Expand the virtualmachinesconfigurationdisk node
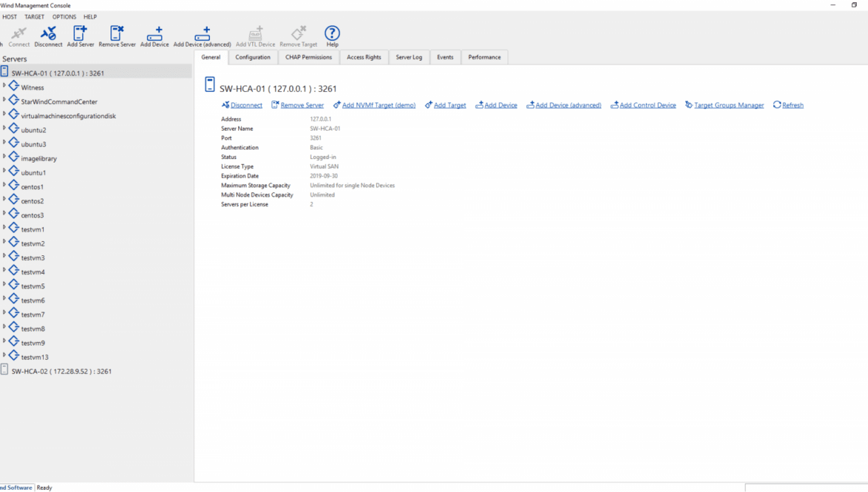The image size is (868, 492). 4,114
